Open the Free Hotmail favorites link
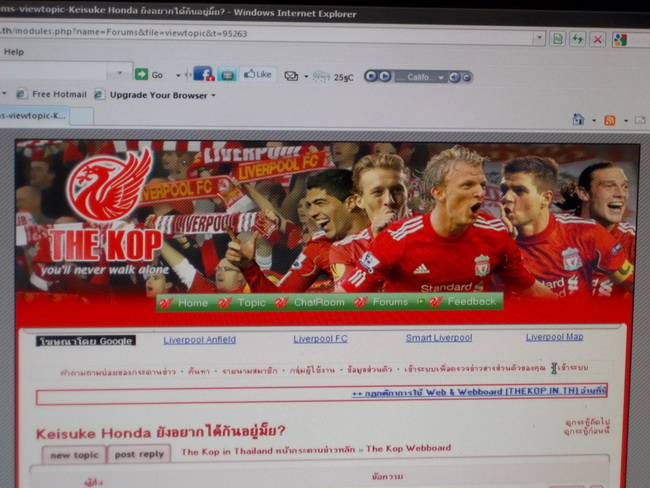Screen dimensions: 650x488 (51, 94)
